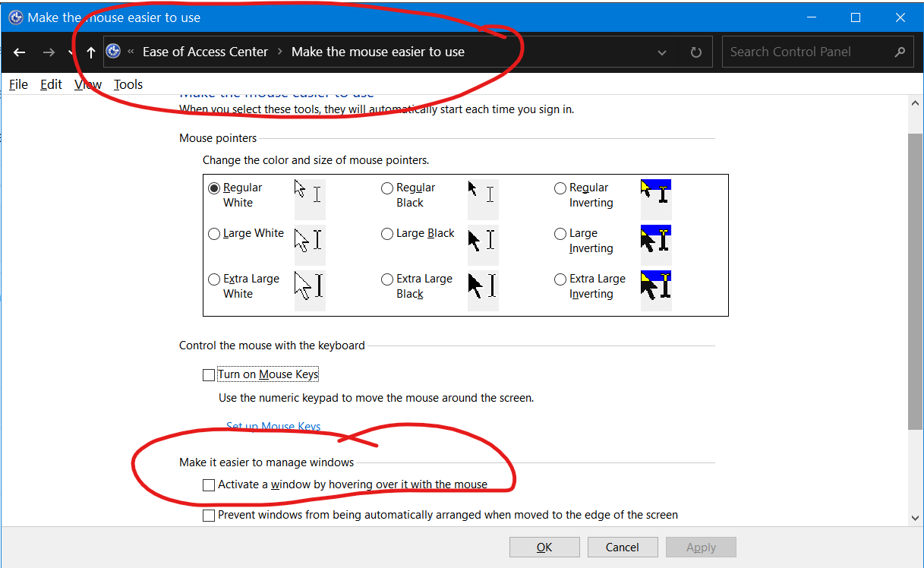Click the up-one-level arrow
This screenshot has width=924, height=568.
pos(90,52)
